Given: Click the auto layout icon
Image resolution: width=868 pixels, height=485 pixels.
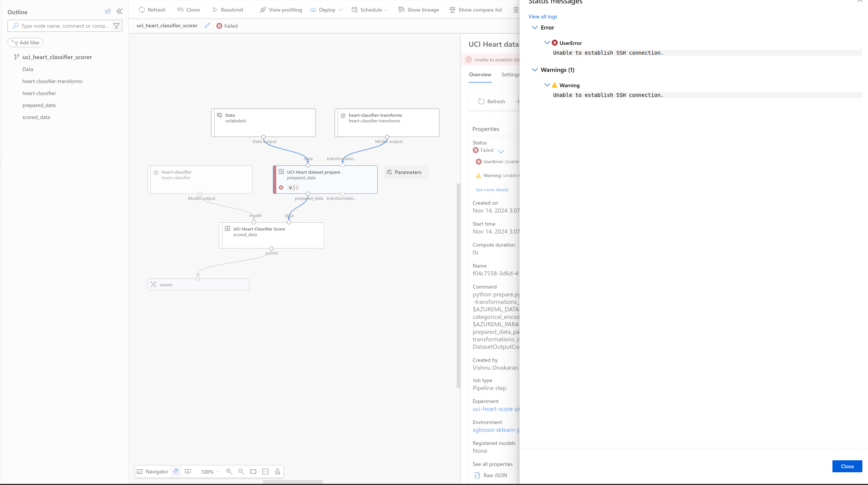Looking at the screenshot, I should (x=277, y=472).
